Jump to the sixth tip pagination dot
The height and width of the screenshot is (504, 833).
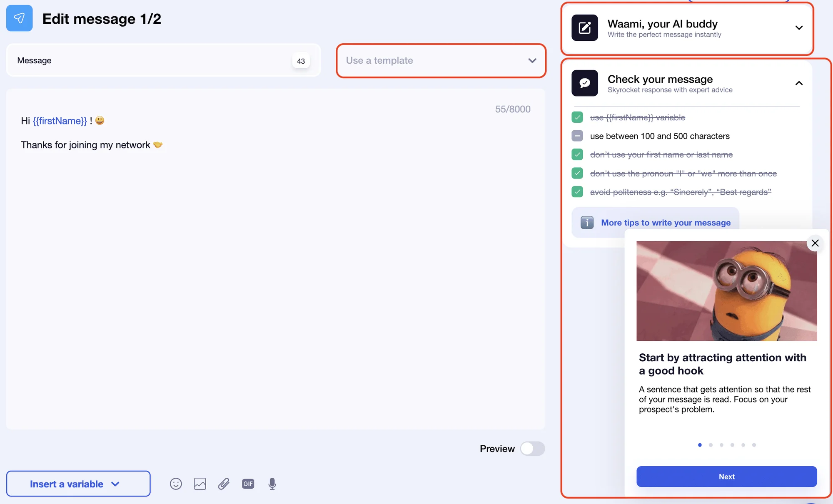[754, 445]
